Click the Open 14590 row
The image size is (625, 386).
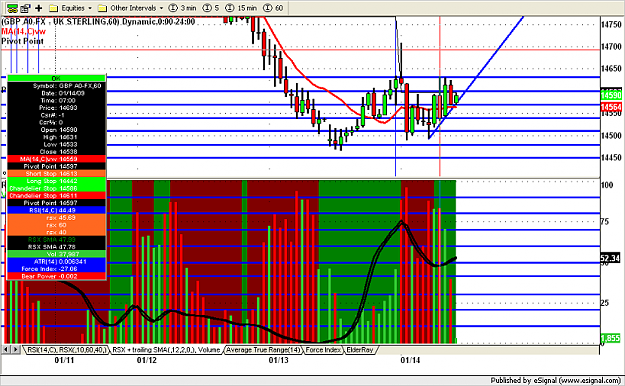click(56, 130)
